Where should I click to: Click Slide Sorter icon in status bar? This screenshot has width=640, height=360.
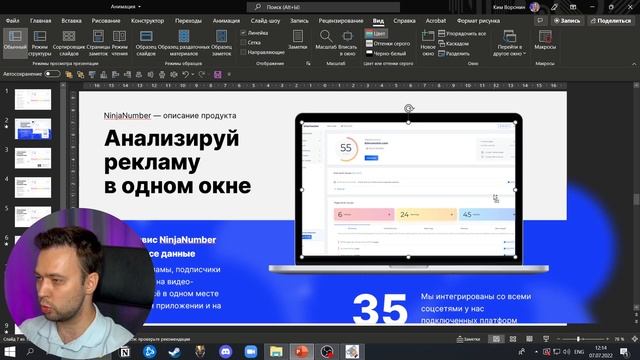[513, 339]
